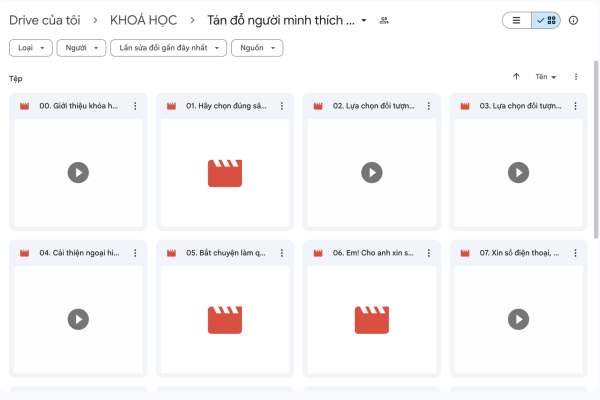This screenshot has width=600, height=400.
Task: Open more actions for 05. Bắt chuyện làm q...
Action: (x=282, y=253)
